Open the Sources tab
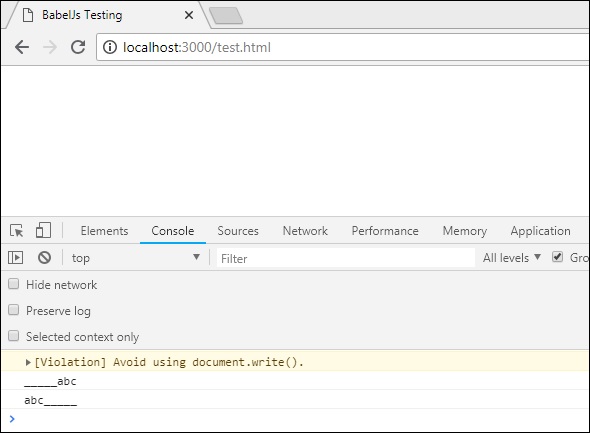This screenshot has width=590, height=433. 238,231
